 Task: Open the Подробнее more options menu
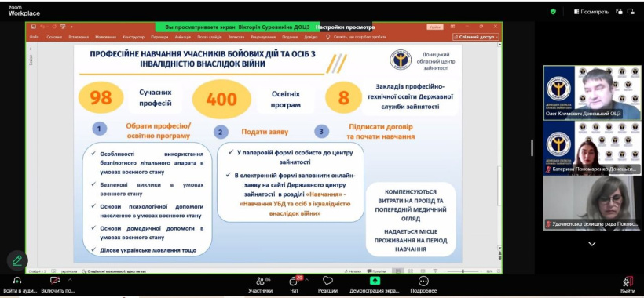pos(423,285)
